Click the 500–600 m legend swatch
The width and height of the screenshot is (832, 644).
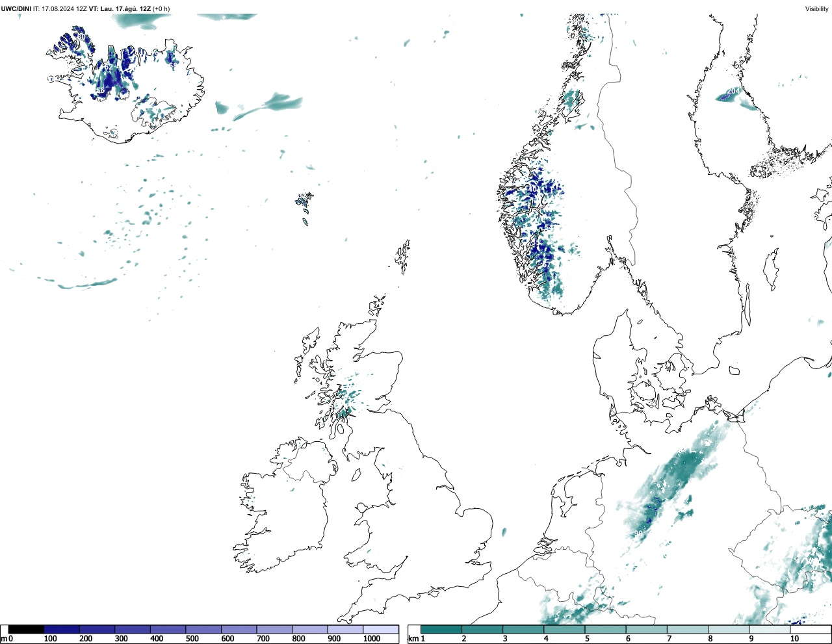[x=203, y=630]
